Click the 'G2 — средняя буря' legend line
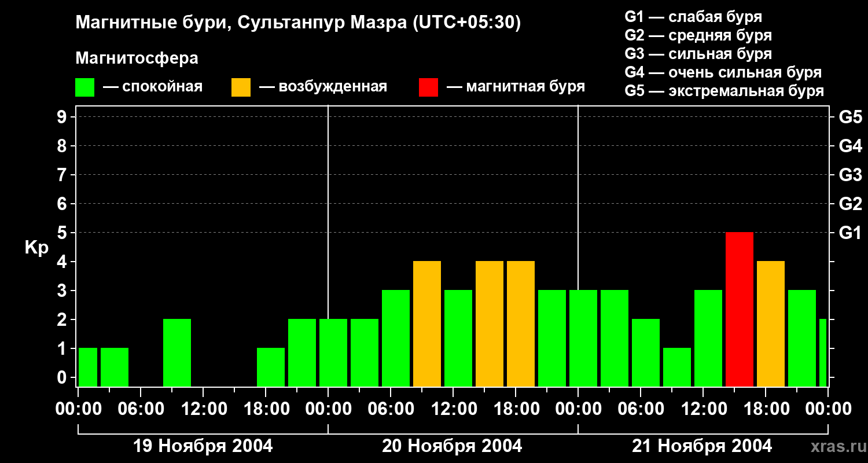This screenshot has height=463, width=868. coord(698,35)
